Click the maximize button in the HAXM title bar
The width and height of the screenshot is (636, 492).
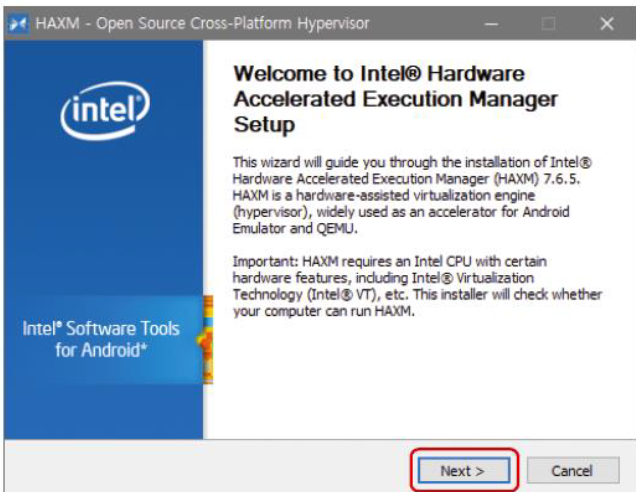coord(548,24)
